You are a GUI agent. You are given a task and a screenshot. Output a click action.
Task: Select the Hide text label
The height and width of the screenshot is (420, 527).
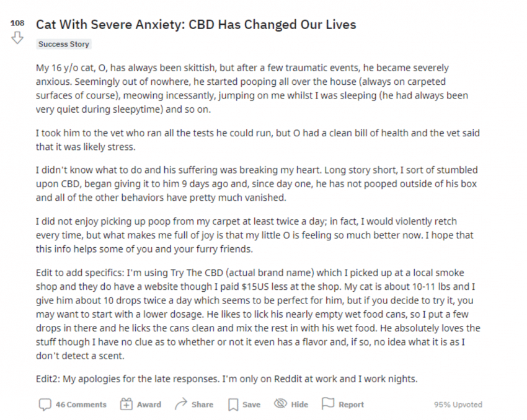[299, 405]
